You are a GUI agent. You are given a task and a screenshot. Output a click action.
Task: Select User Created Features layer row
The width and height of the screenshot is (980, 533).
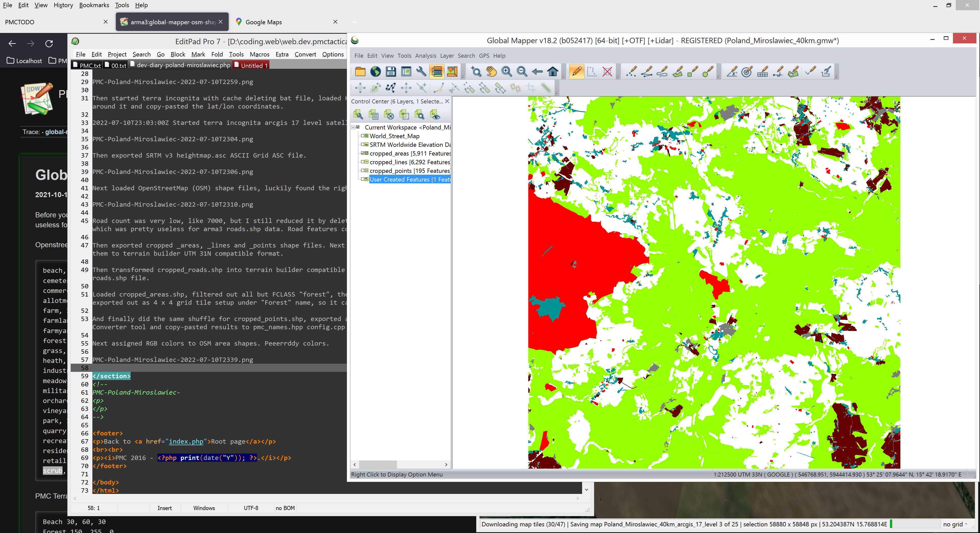pos(410,179)
